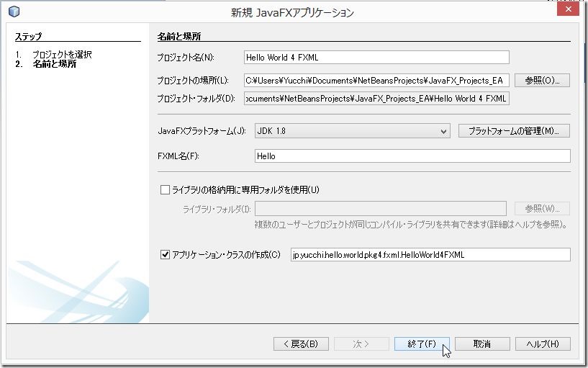Click the プロジェクト・フォルダ(D) label
Image resolution: width=588 pixels, height=368 pixels.
pyautogui.click(x=196, y=98)
